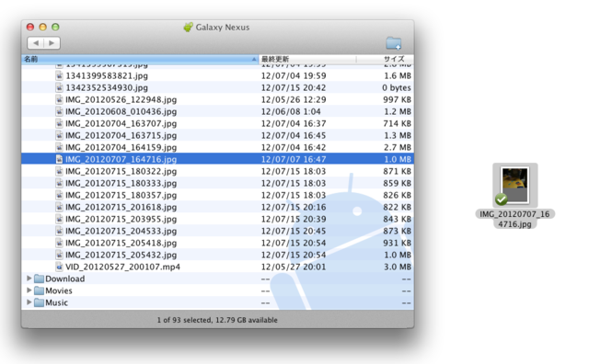
Task: Select file name IMG_20120715_204533.jpg
Action: pyautogui.click(x=121, y=231)
